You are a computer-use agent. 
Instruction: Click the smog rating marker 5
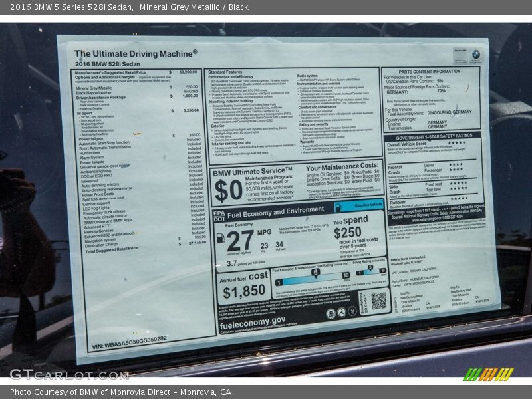(x=370, y=268)
